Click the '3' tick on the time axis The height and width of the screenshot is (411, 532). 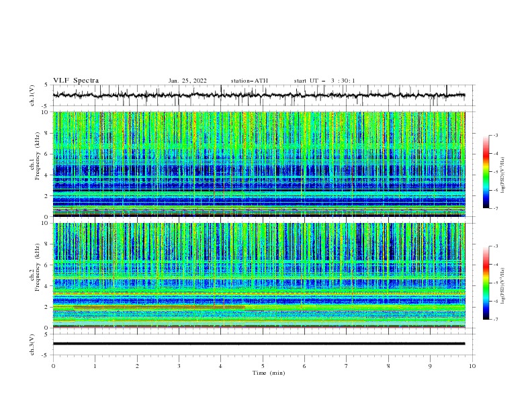[179, 366]
